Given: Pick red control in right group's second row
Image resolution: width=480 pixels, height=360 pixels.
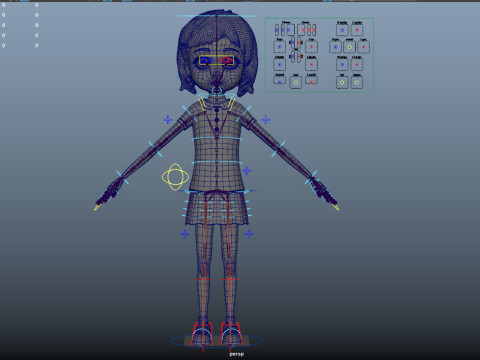Looking at the screenshot, I should pyautogui.click(x=363, y=47).
